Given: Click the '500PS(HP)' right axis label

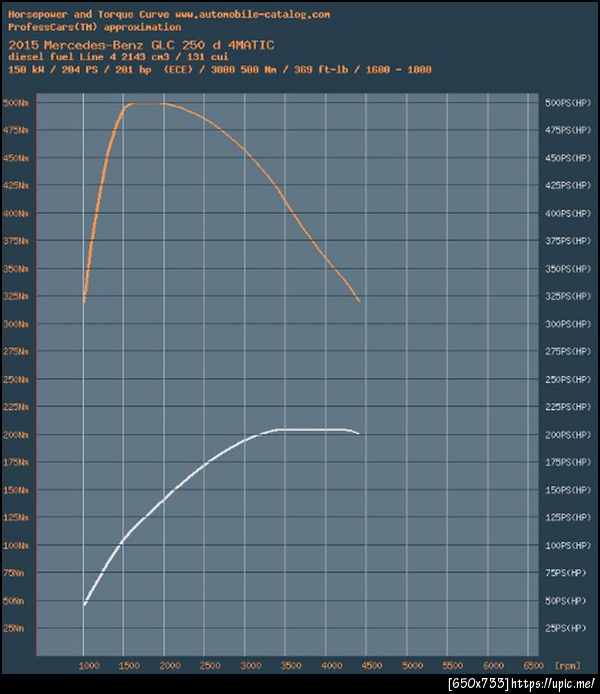Looking at the screenshot, I should (568, 103).
